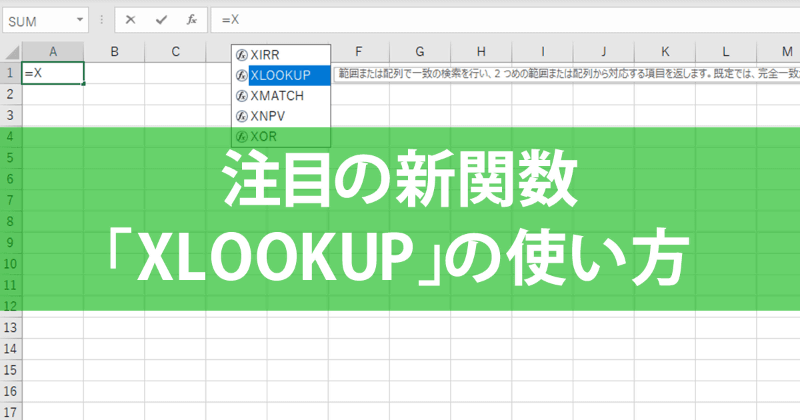Click the Enter checkmark formula button
Screen dimensions: 800x420
161,20
